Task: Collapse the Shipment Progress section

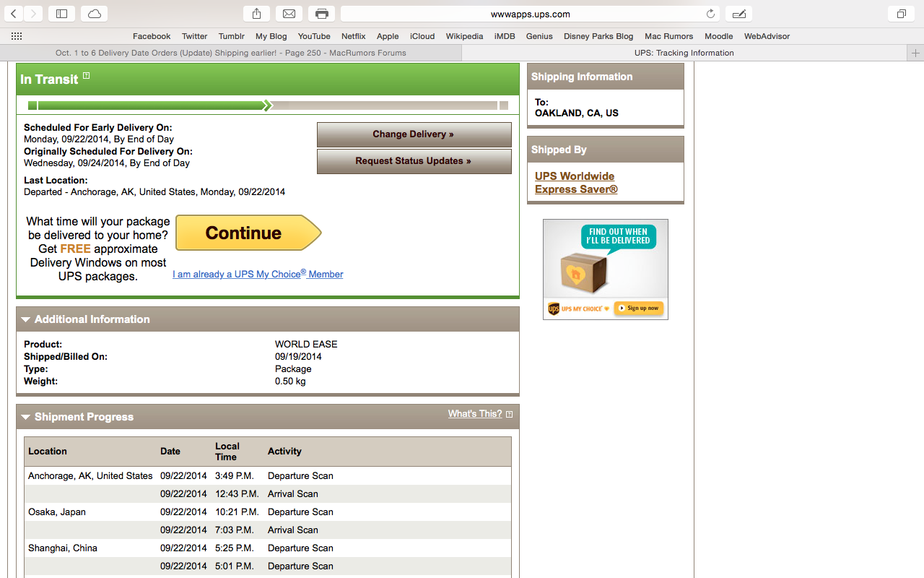Action: [27, 417]
